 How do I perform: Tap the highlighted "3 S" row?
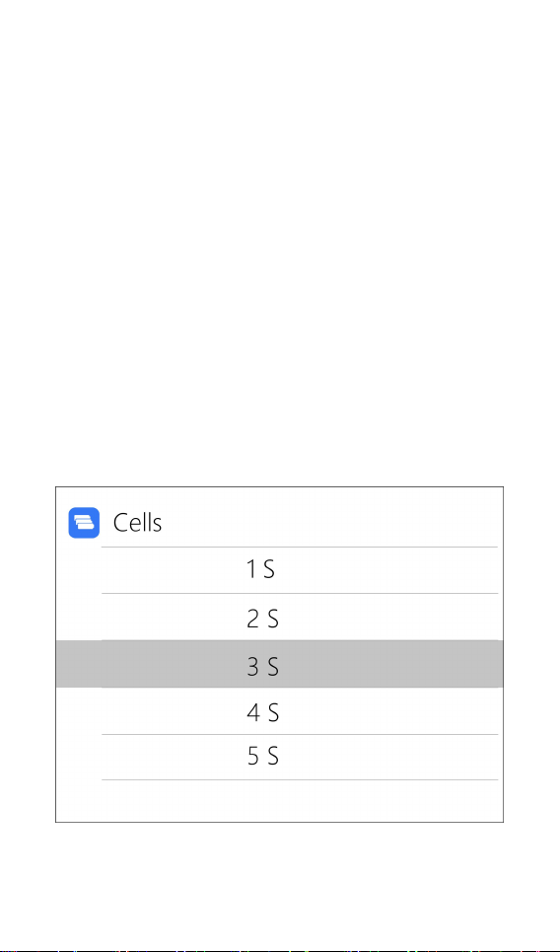pos(280,664)
